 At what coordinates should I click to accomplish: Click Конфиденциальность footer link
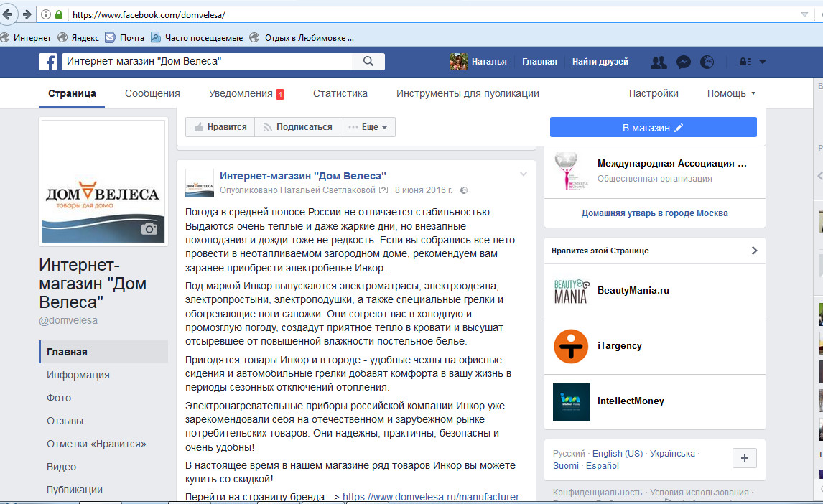[598, 493]
